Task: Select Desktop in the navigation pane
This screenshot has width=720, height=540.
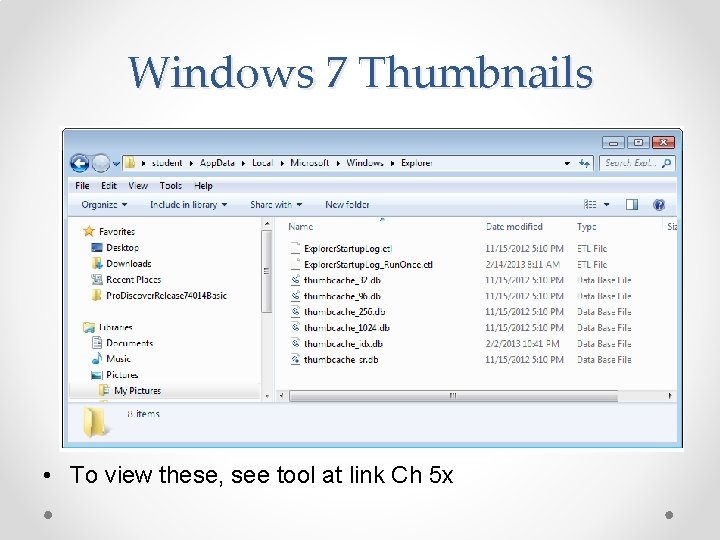Action: pyautogui.click(x=122, y=248)
